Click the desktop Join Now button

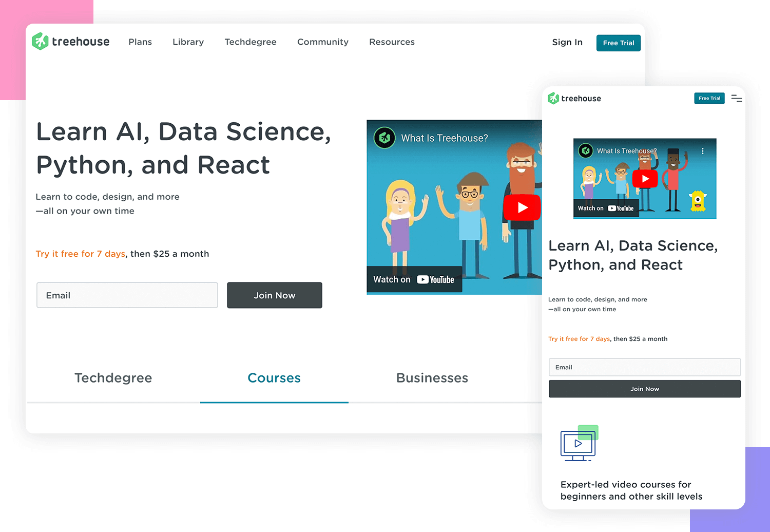(x=275, y=295)
